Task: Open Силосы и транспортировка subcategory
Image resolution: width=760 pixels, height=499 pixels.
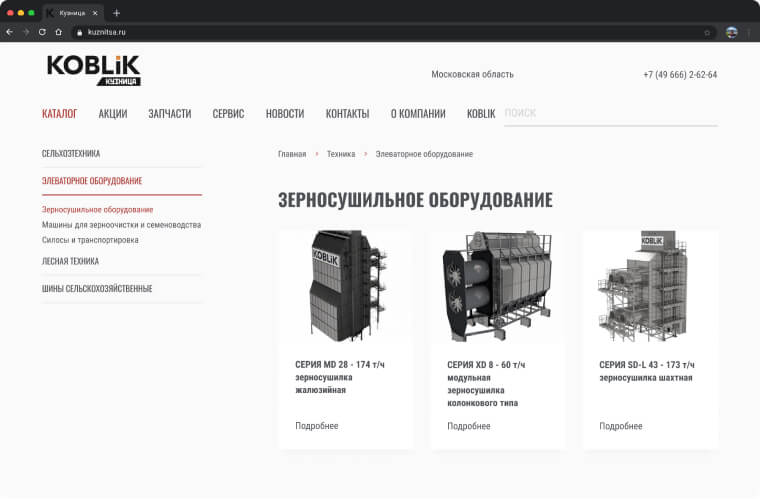Action: click(x=90, y=240)
